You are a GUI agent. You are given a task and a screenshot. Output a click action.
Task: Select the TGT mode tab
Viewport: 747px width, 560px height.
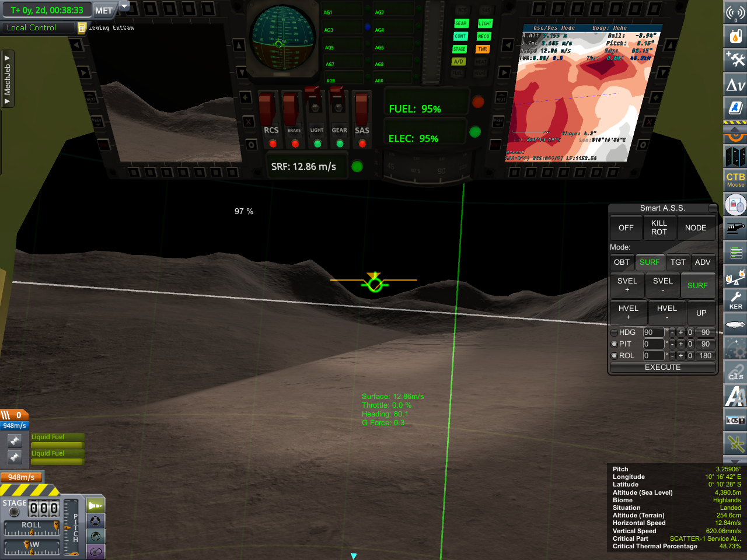click(678, 262)
